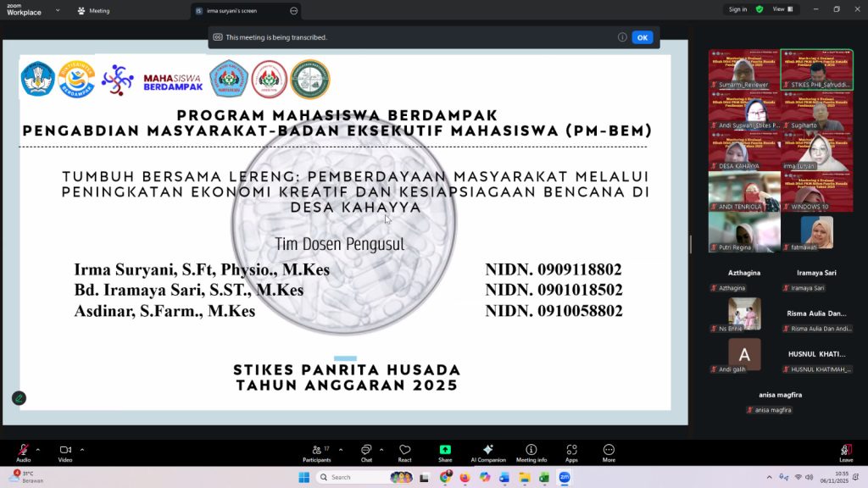Open the Chat panel
Viewport: 868px width, 488px height.
[x=366, y=452]
